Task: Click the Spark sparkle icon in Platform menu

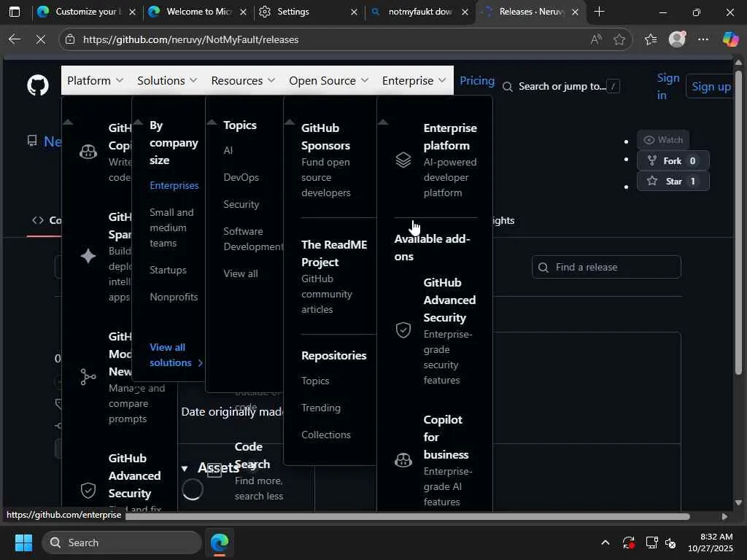Action: (88, 256)
